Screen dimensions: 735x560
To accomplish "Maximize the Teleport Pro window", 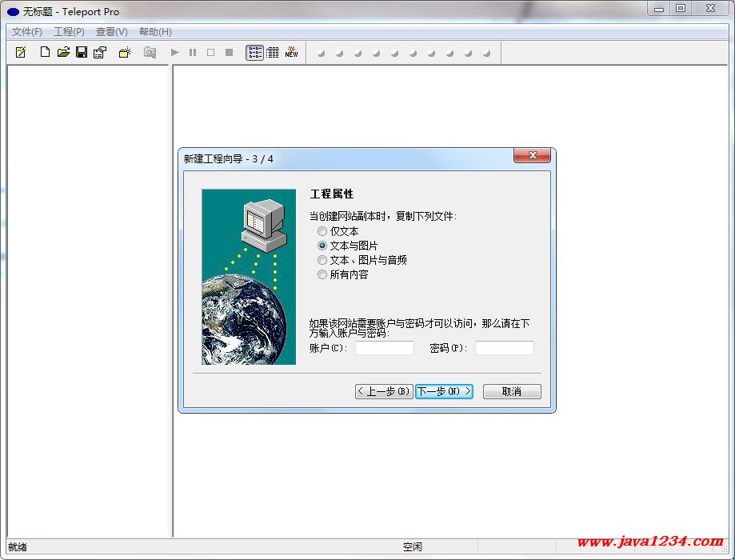I will 681,8.
